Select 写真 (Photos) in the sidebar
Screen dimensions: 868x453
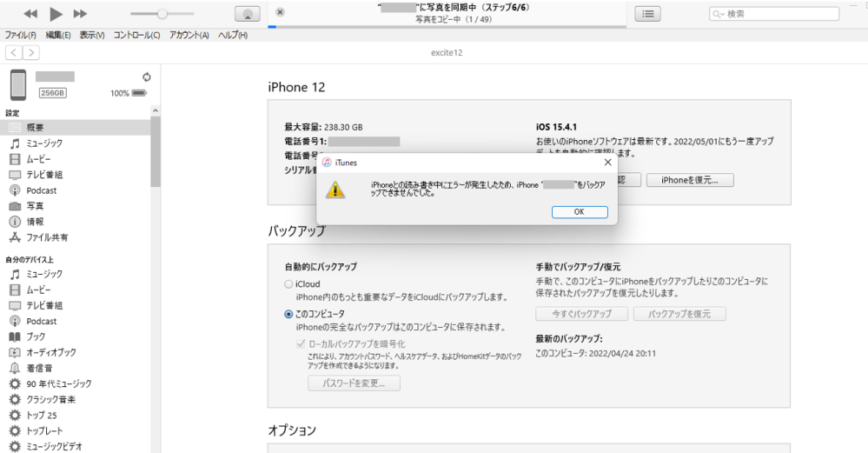35,206
